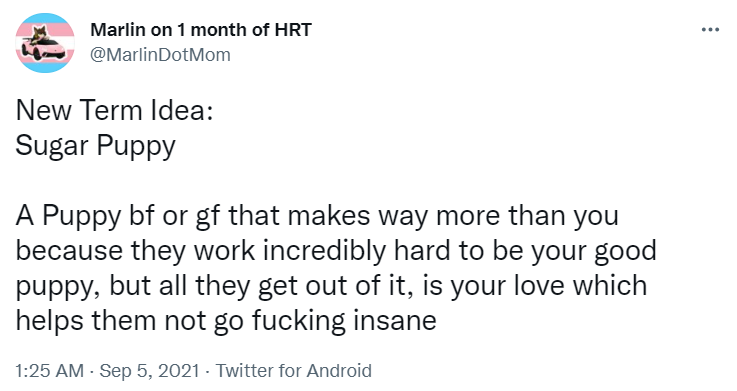Screen dimensions: 737x391
Task: Click the line starting "A Puppy bf or gf"
Action: point(317,217)
